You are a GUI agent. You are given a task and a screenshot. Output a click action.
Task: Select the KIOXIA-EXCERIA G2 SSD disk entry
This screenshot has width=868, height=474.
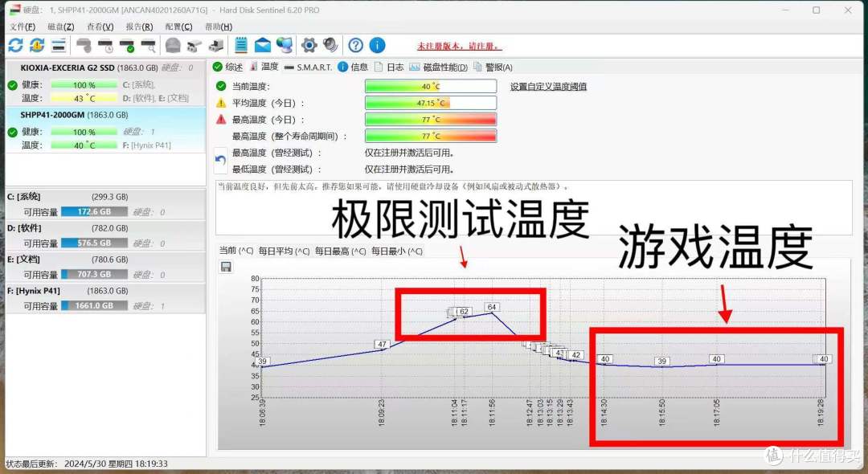(x=105, y=83)
